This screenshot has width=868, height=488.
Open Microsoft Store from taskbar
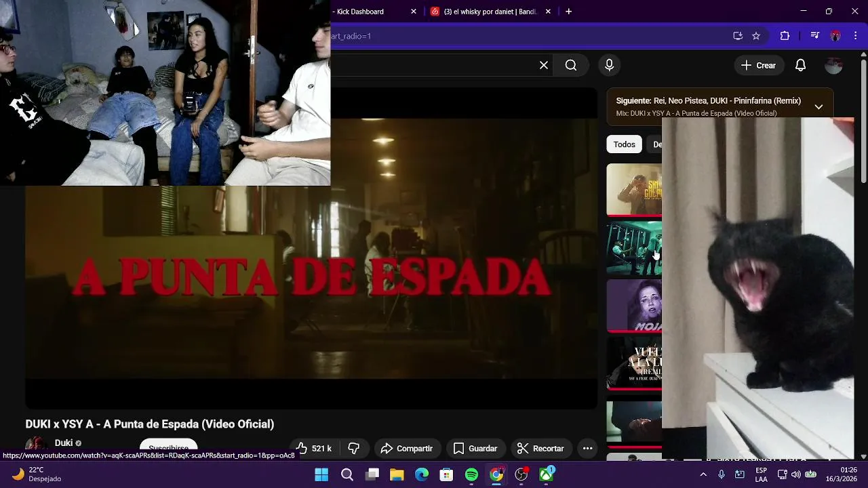446,474
